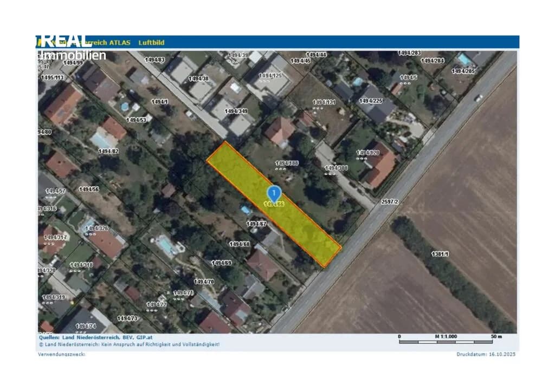
Task: Click the map scale bar
Action: pos(446,342)
